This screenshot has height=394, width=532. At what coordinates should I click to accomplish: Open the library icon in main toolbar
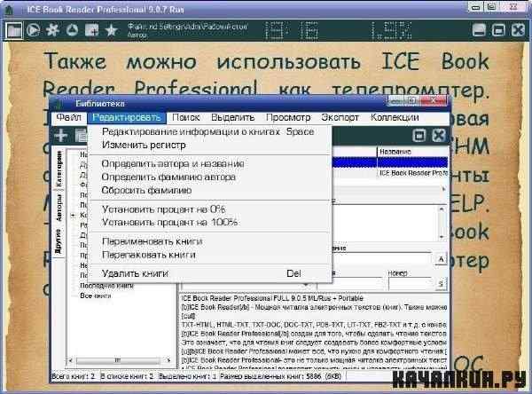click(14, 30)
